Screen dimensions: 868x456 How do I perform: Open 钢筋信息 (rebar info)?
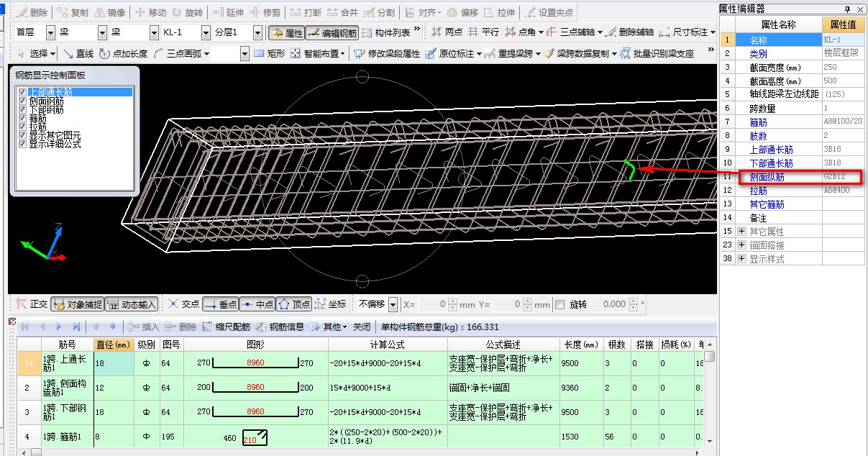pyautogui.click(x=280, y=327)
